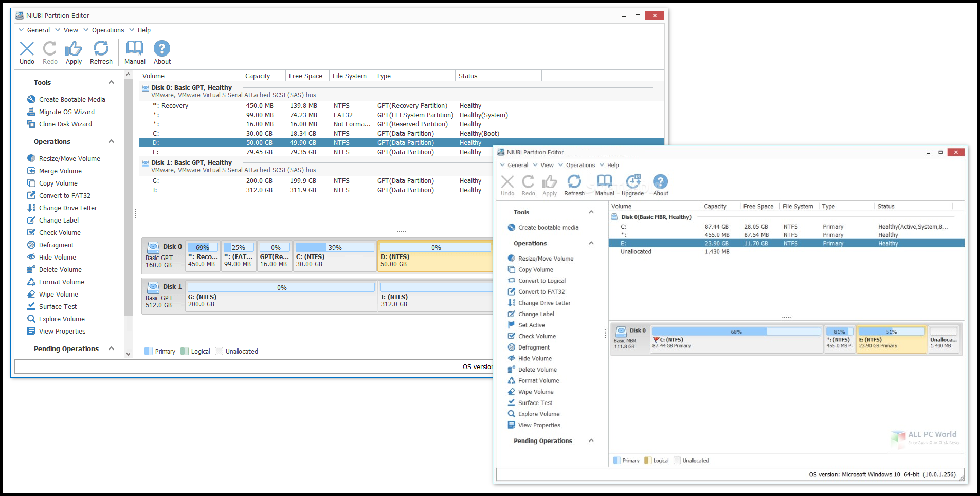Click Apply icon in front window toolbar

550,181
